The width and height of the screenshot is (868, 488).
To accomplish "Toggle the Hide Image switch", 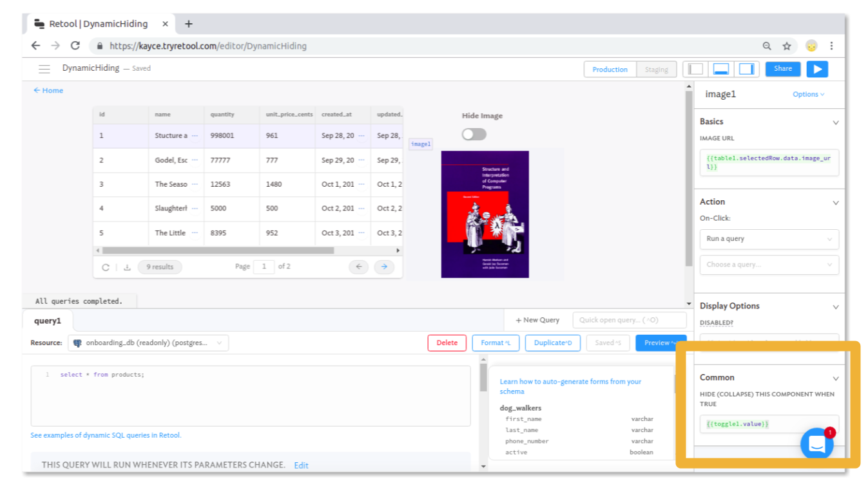I will (x=474, y=134).
